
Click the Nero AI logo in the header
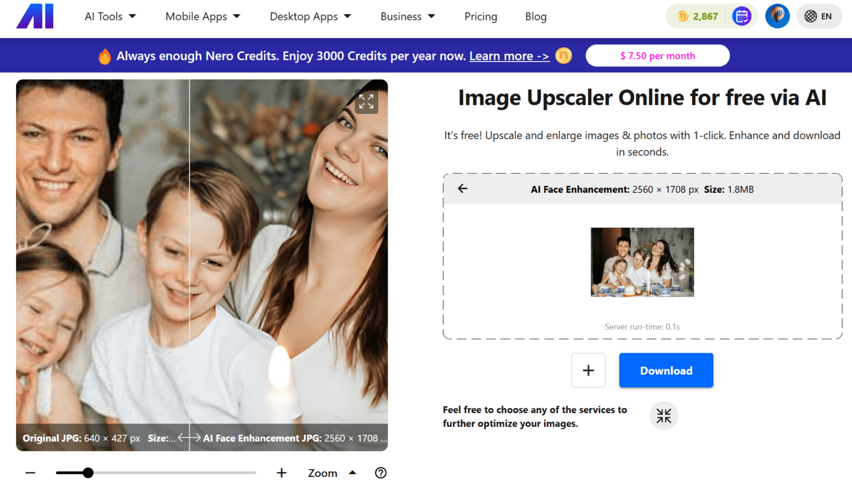coord(34,16)
